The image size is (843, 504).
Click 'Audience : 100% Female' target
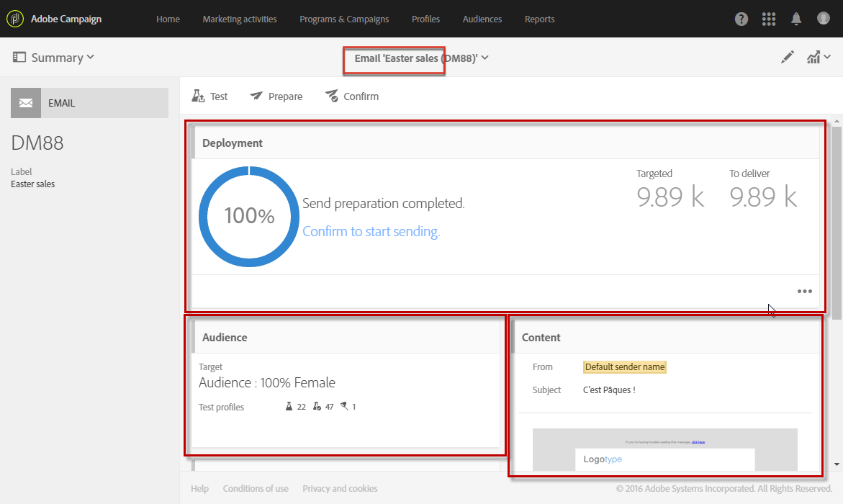[266, 382]
